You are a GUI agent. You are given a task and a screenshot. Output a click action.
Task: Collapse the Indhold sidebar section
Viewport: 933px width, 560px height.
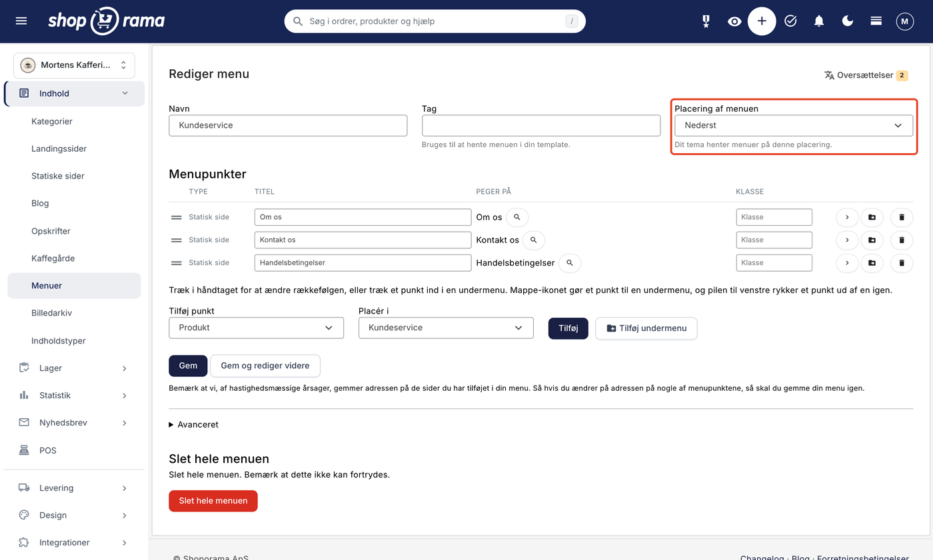[x=75, y=94]
